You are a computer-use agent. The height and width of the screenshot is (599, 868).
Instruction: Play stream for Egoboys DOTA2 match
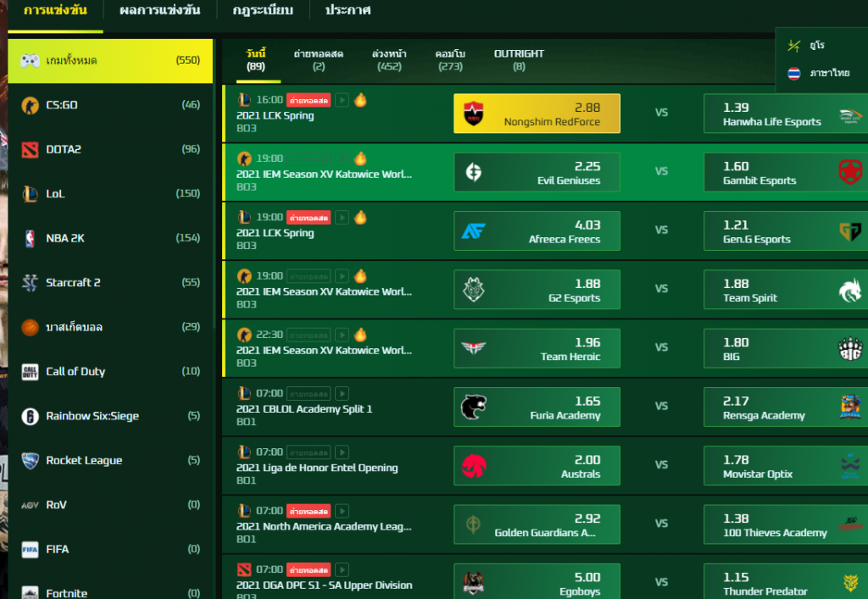pyautogui.click(x=342, y=569)
